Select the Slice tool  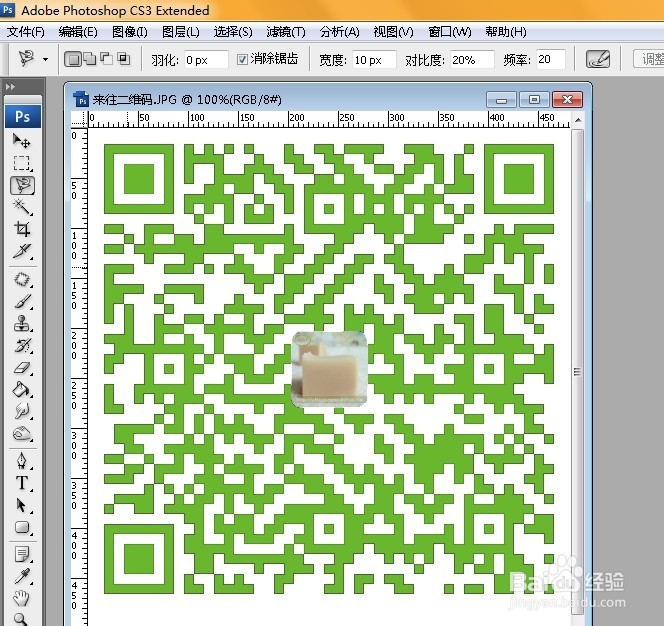(22, 252)
